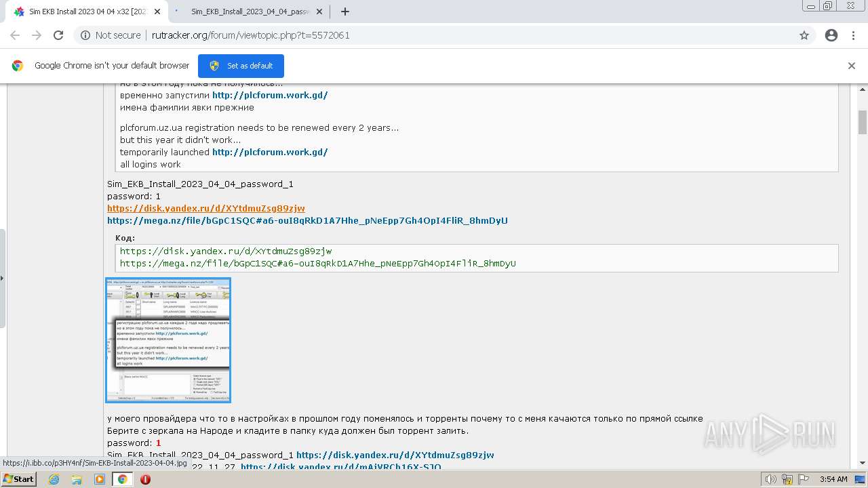This screenshot has height=488, width=868.
Task: Open the Chrome profile menu
Action: pos(831,35)
